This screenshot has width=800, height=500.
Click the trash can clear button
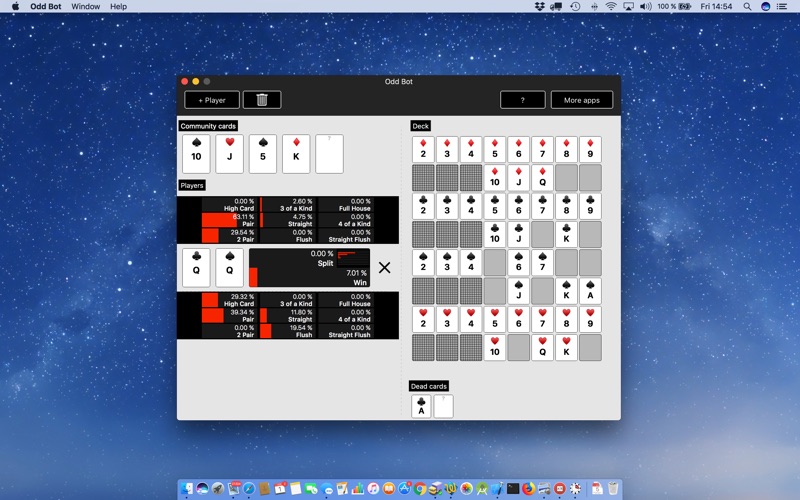262,100
